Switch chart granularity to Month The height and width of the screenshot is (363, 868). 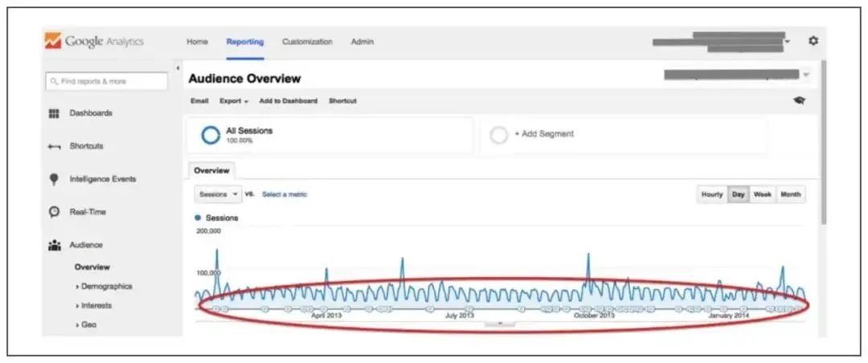pyautogui.click(x=790, y=194)
